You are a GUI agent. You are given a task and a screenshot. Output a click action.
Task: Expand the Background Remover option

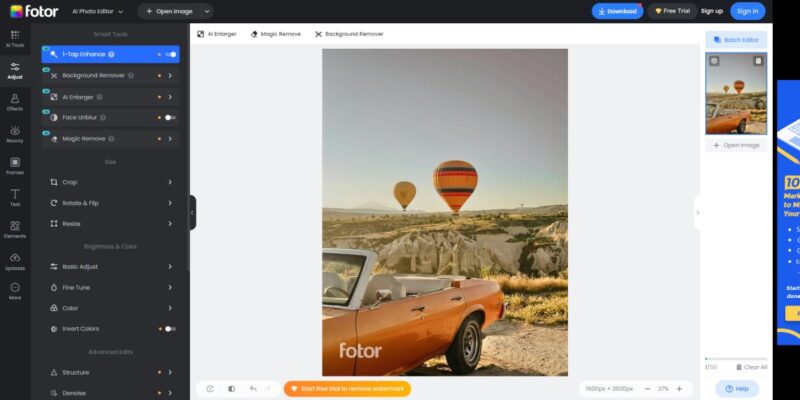pyautogui.click(x=170, y=76)
